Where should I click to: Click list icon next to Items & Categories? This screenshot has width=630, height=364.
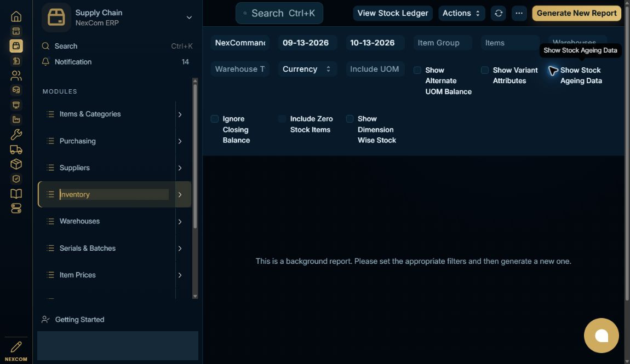50,114
